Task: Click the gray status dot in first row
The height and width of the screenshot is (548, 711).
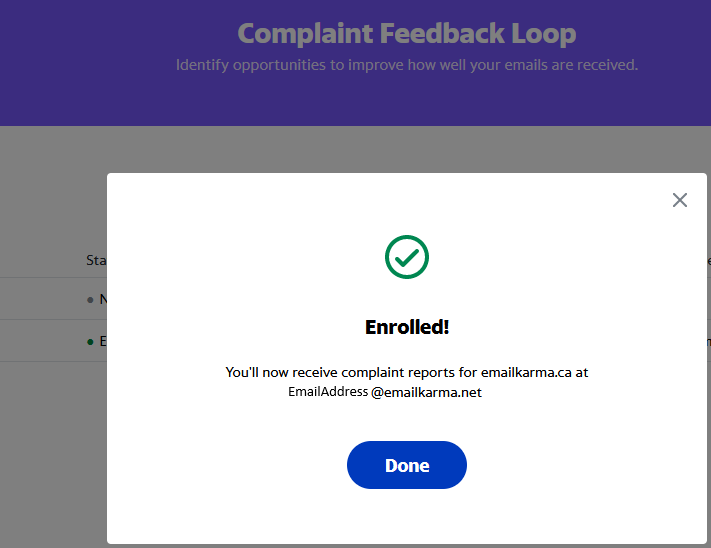Action: point(90,300)
